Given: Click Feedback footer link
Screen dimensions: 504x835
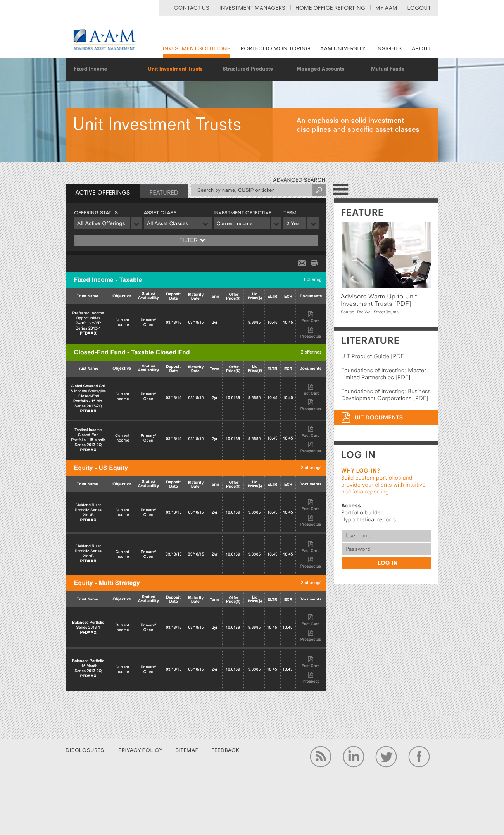Looking at the screenshot, I should [x=225, y=750].
